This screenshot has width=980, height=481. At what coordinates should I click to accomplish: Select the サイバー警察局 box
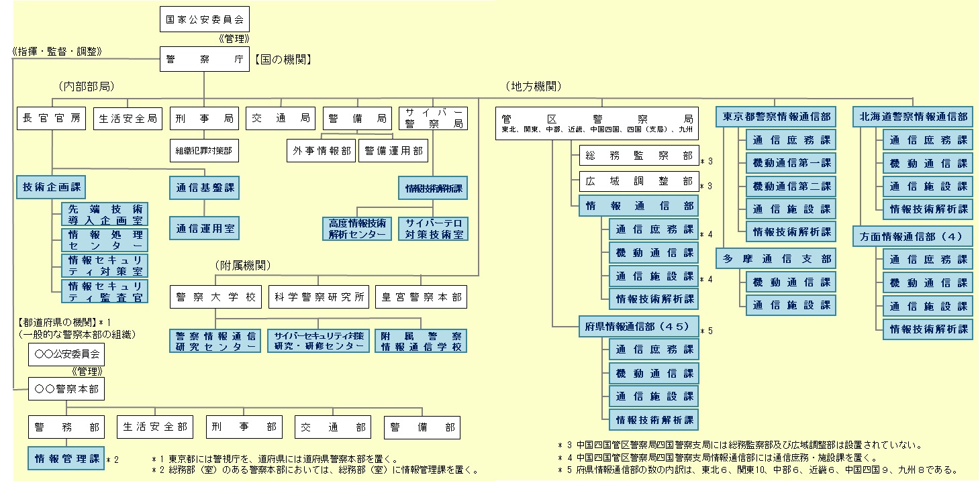click(432, 119)
